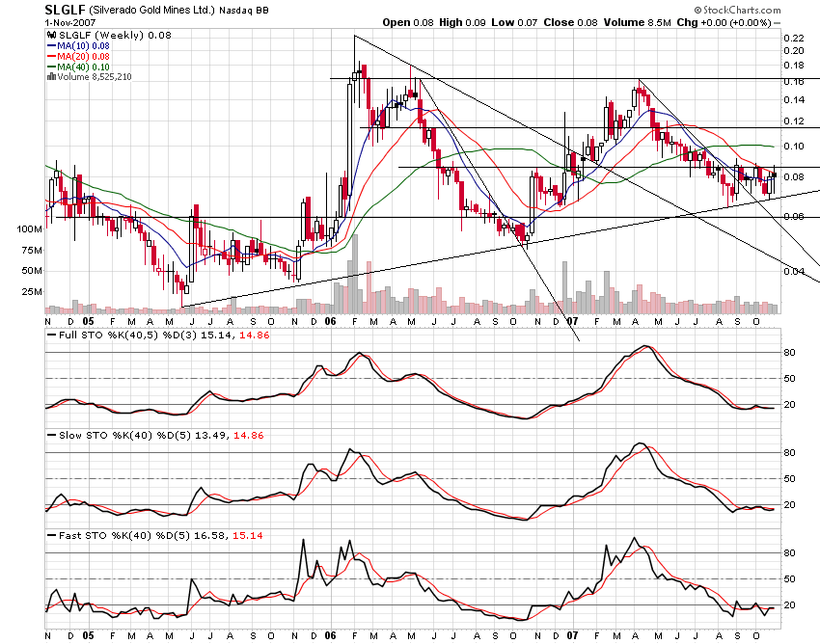820x644 pixels.
Task: Click the Fast STO %K(40) %D(5) indicator title
Action: pyautogui.click(x=124, y=535)
